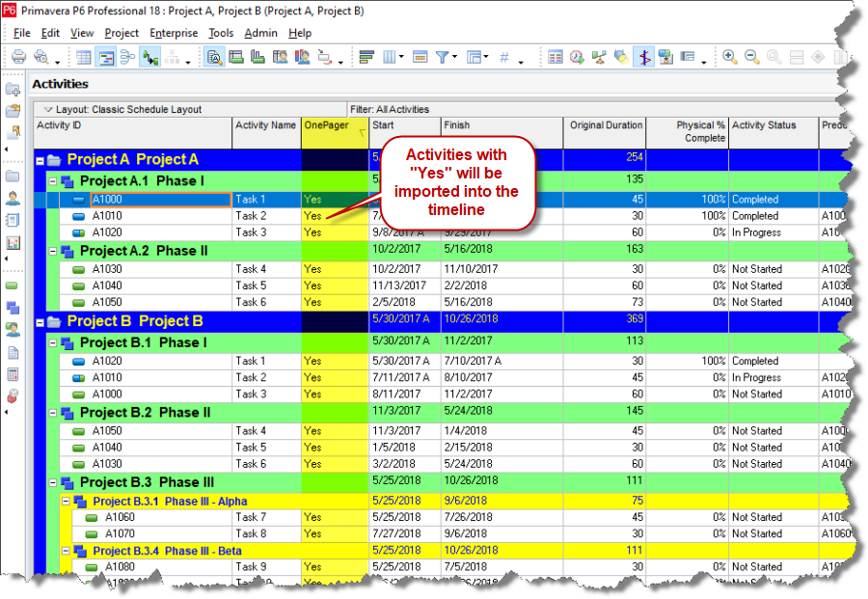
Task: Collapse the Project A group band
Action: pos(40,161)
